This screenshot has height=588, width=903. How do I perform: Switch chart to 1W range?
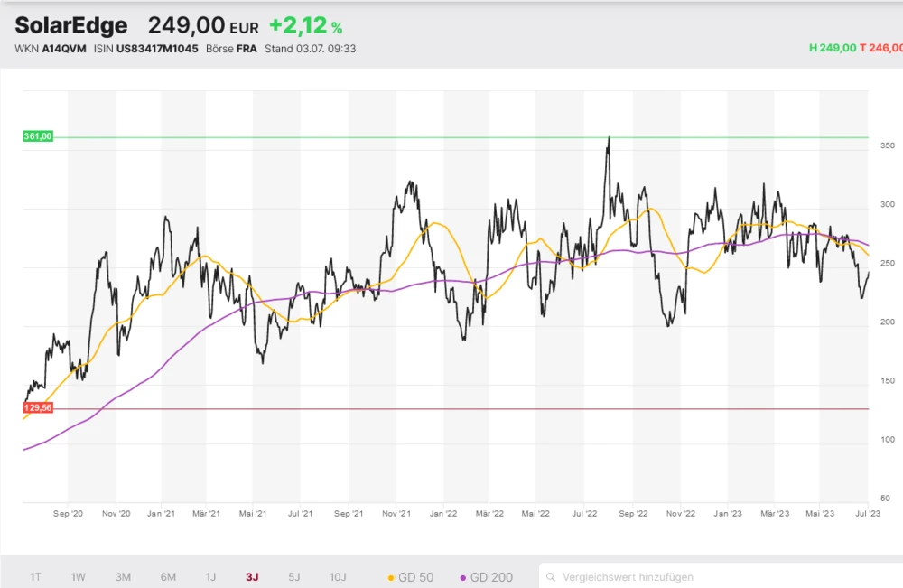(79, 576)
